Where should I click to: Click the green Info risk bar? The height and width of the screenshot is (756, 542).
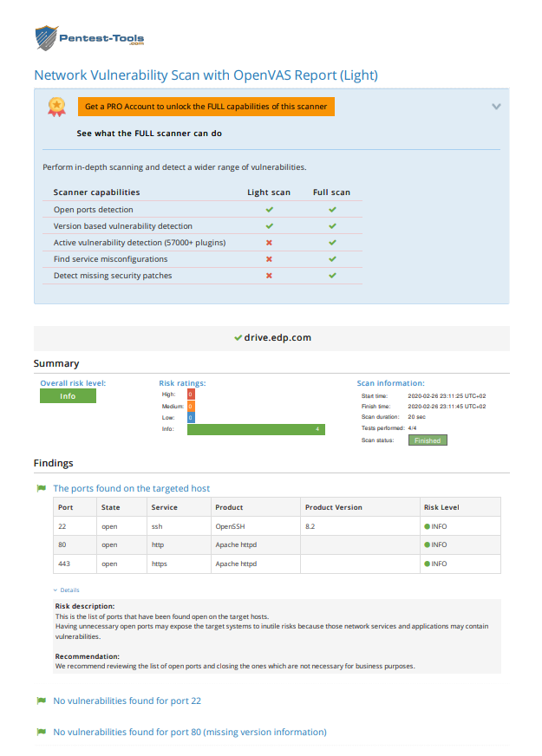(x=256, y=429)
